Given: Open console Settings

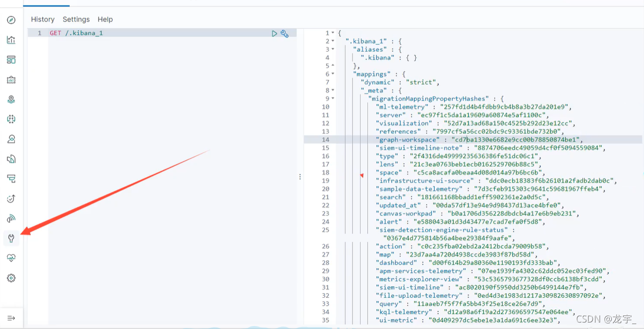Looking at the screenshot, I should pos(76,19).
